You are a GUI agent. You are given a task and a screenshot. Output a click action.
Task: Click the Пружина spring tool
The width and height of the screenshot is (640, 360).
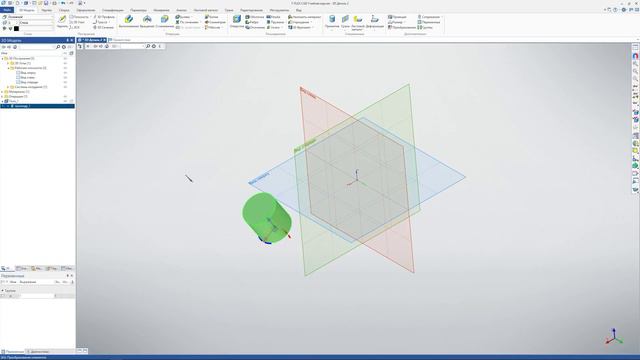pyautogui.click(x=275, y=22)
